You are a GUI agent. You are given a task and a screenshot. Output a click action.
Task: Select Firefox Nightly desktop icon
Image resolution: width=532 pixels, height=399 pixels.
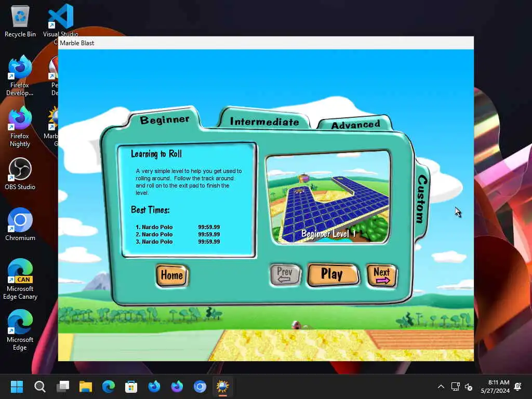[20, 127]
